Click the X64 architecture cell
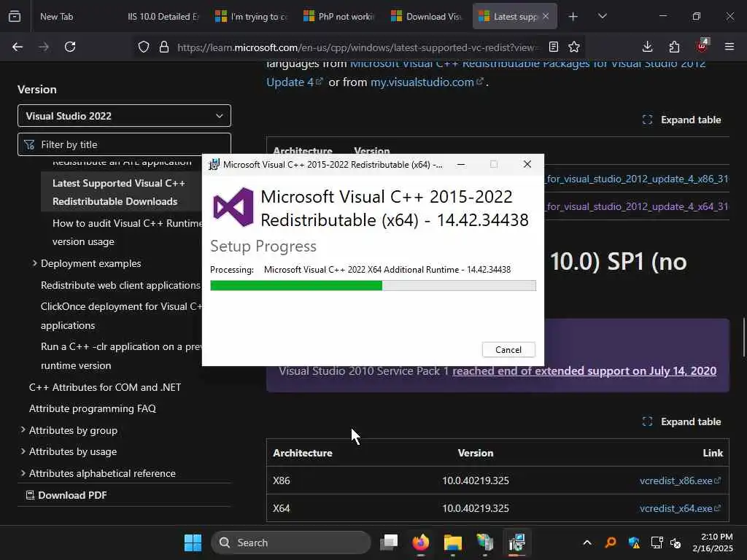Screen dimensions: 747x560 point(282,508)
